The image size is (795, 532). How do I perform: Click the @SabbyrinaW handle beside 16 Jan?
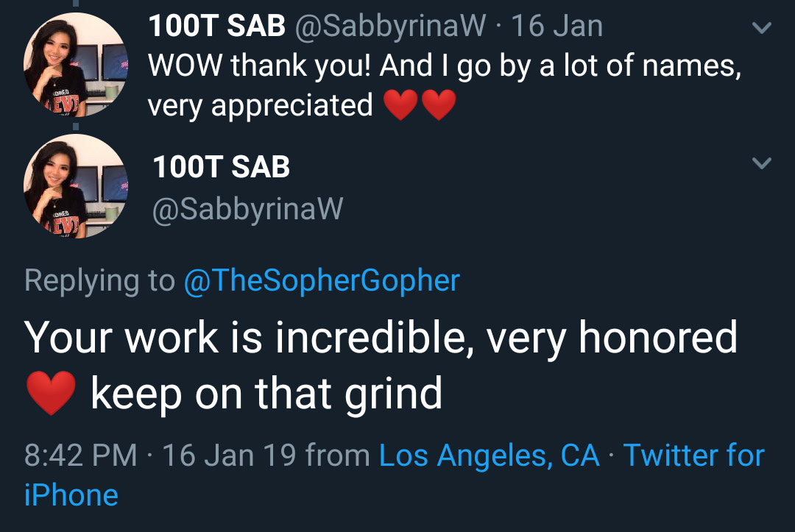(390, 27)
